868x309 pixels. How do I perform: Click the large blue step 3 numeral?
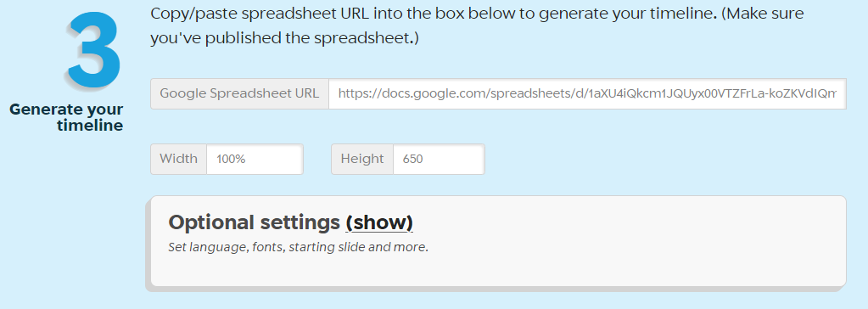tap(93, 50)
